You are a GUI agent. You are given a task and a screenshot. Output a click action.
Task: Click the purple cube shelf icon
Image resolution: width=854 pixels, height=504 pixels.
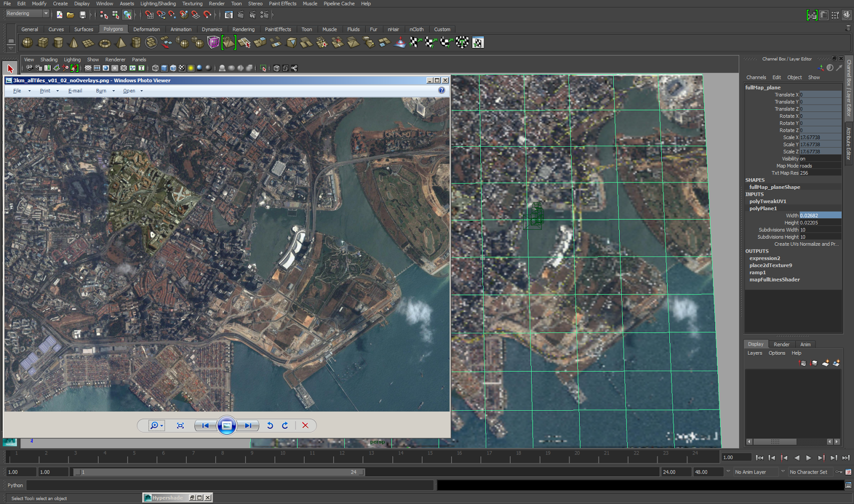click(213, 43)
